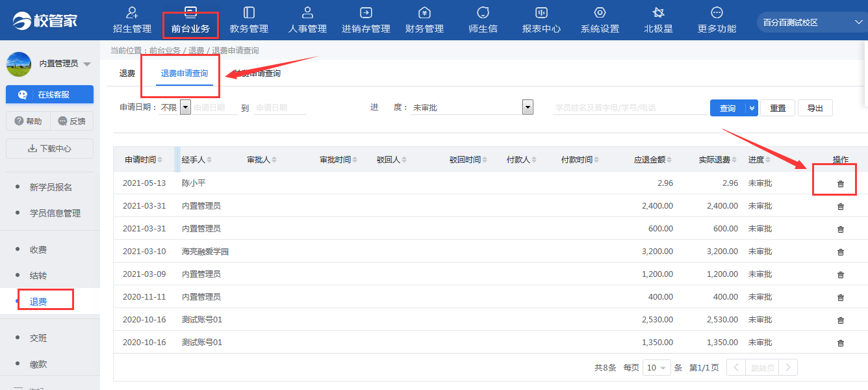The image size is (868, 390).
Task: Sort by 付款人 column header
Action: point(522,159)
